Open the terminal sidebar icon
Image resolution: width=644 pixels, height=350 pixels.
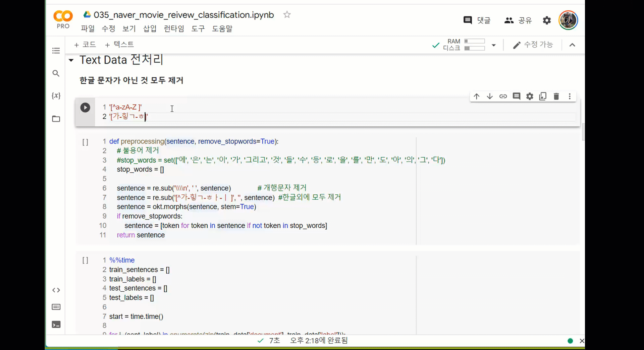click(x=56, y=325)
